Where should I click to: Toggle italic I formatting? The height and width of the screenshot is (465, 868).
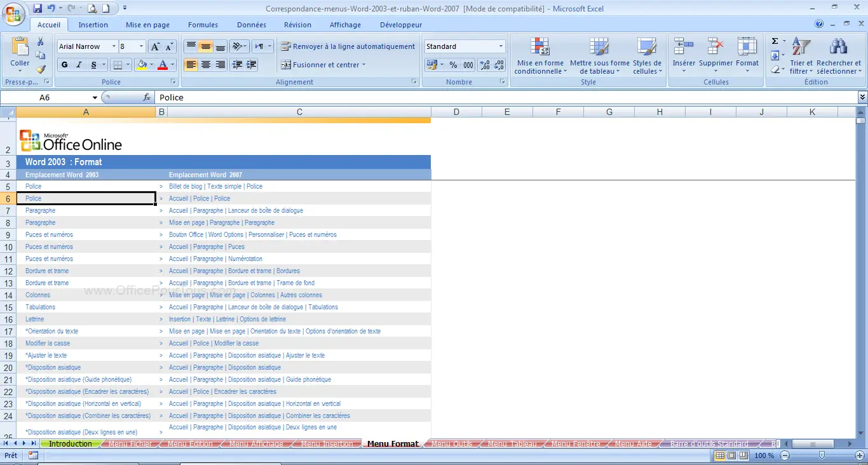click(79, 65)
